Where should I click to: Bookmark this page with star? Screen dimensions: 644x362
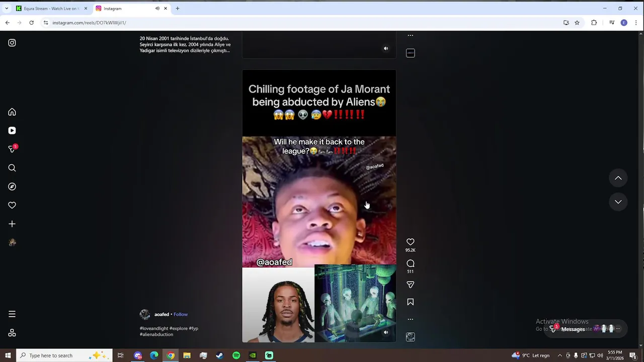[577, 23]
